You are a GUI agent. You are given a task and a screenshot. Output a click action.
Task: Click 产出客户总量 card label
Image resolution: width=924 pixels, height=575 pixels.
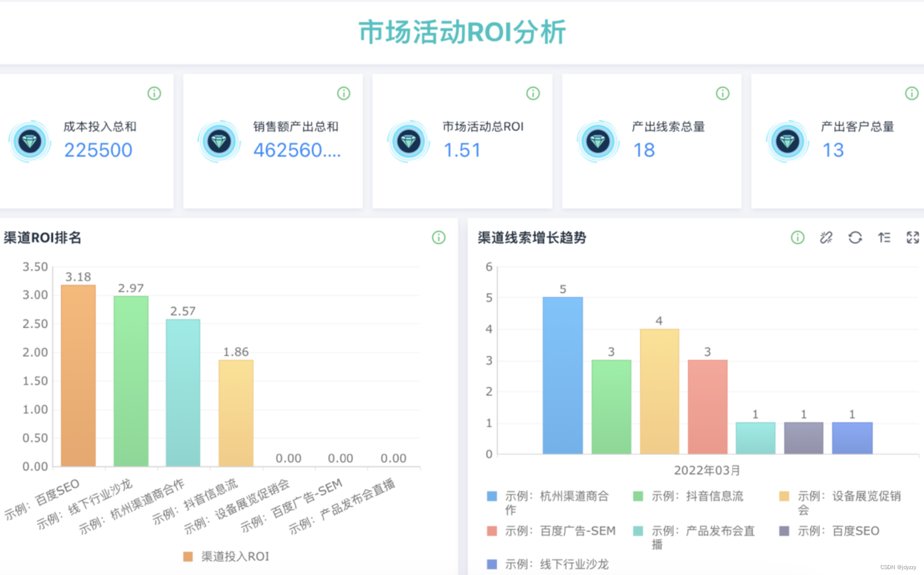pyautogui.click(x=858, y=126)
